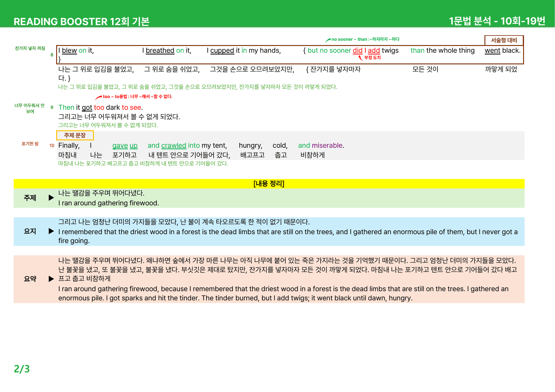Click the Korean translation 그리고는 너무 어두워져서 볼 수 없게 되었다. in black
555x392 pixels.
119,117
